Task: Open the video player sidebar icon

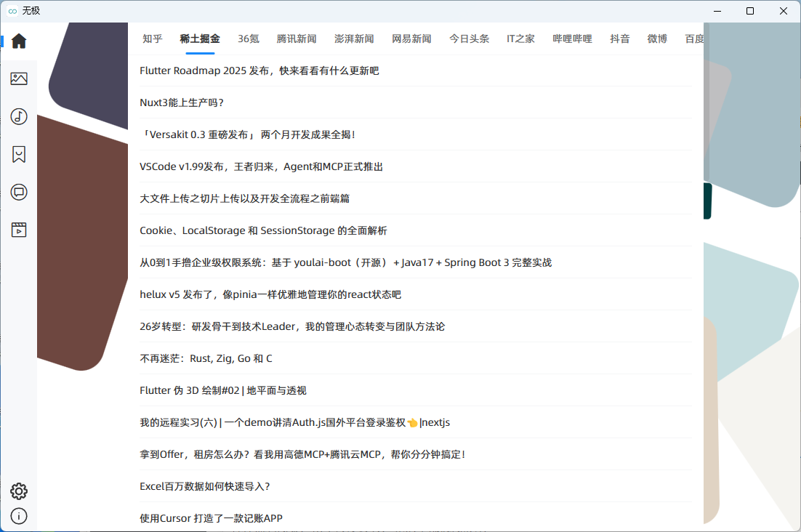Action: click(19, 230)
